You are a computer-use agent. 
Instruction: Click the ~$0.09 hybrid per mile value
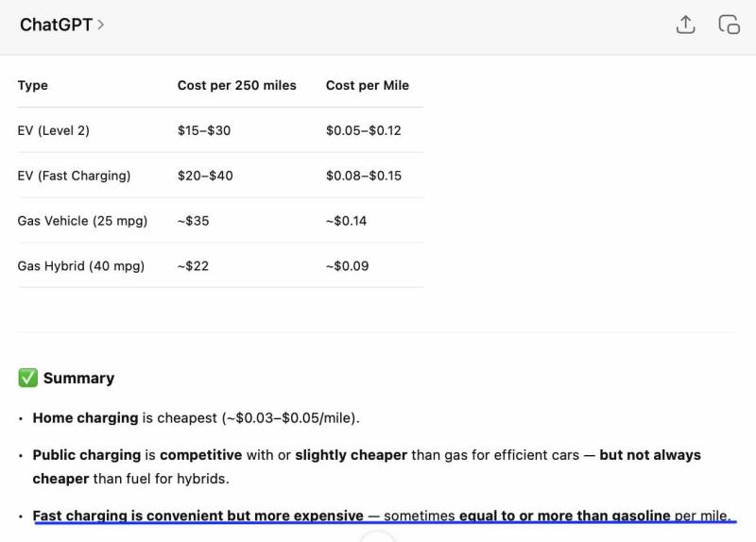[x=347, y=266]
